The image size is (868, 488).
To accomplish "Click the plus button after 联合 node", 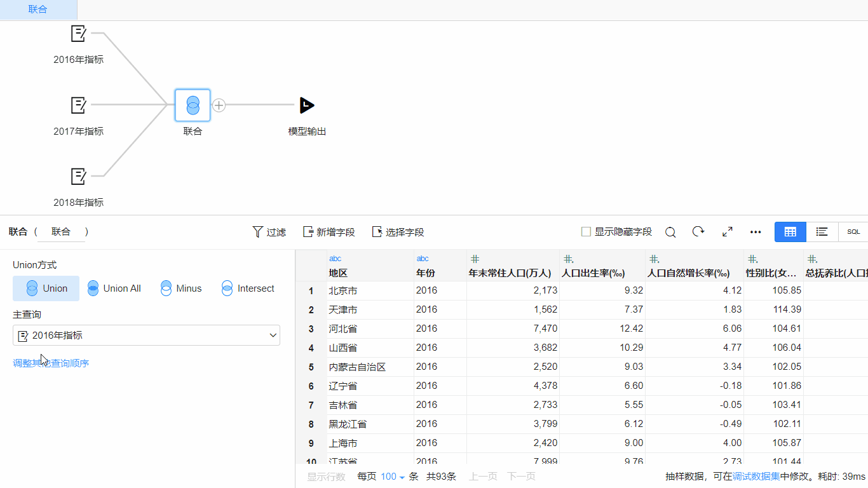I will pyautogui.click(x=219, y=105).
